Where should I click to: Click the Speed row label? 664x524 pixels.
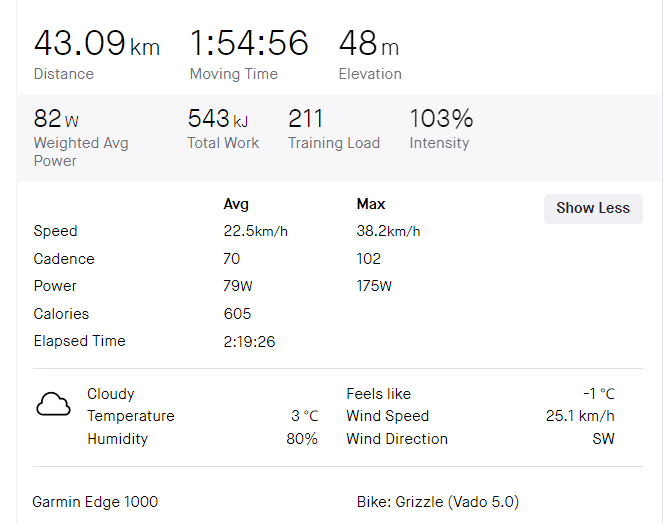[55, 231]
